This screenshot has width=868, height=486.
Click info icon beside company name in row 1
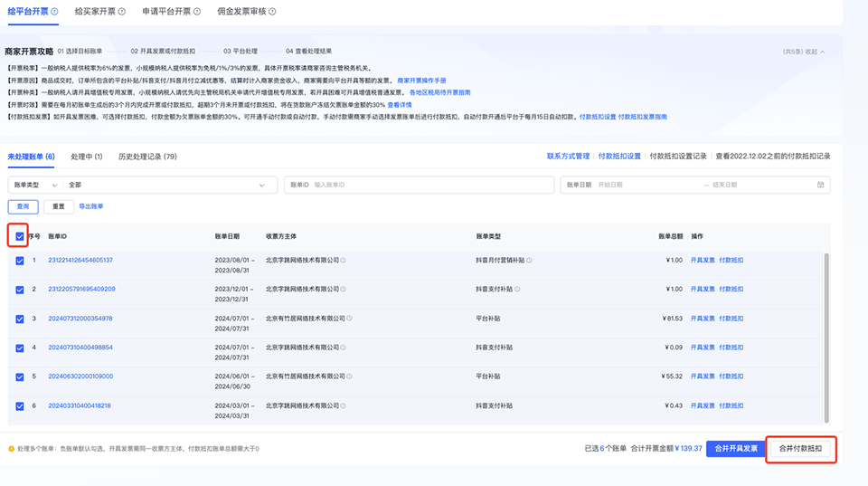[x=344, y=260]
